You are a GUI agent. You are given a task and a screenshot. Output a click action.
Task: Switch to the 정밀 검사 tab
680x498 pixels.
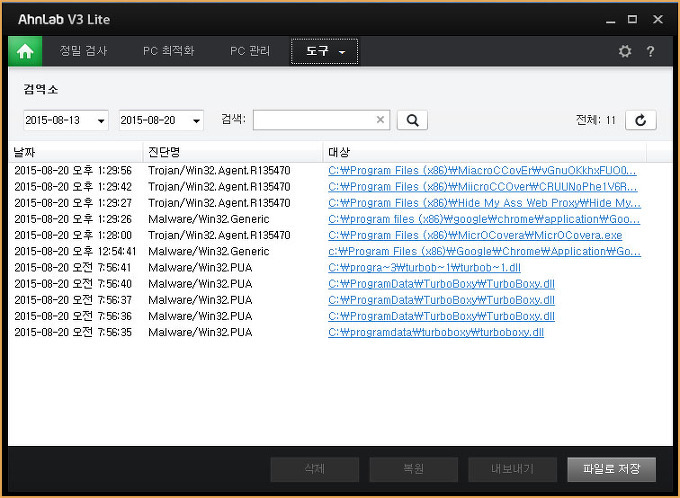[83, 51]
